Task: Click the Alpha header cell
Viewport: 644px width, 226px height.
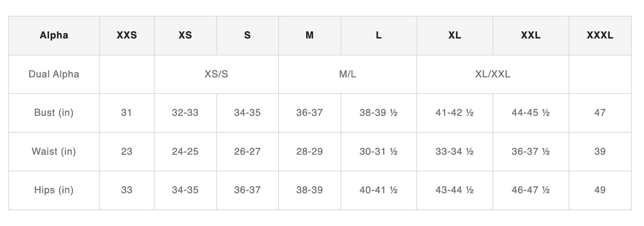Action: (54, 36)
